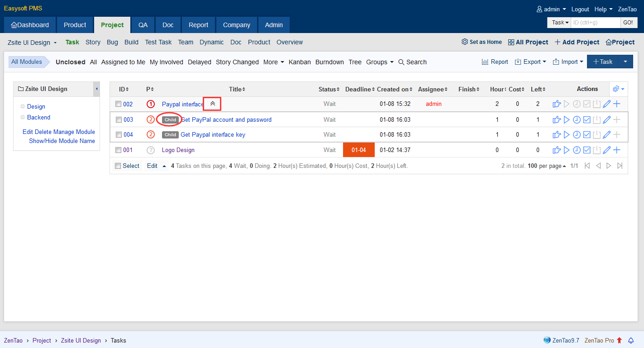
Task: Add a child task to task 001
Action: point(616,150)
